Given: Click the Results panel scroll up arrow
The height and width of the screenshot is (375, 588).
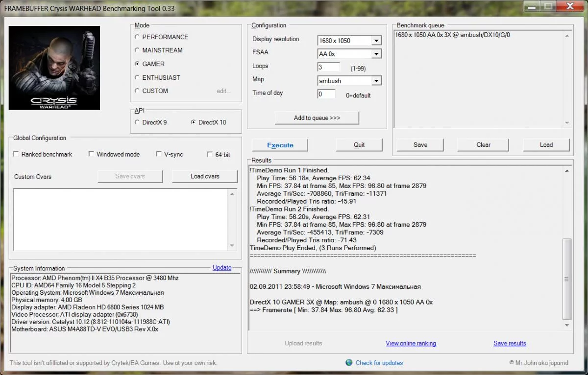Looking at the screenshot, I should (x=567, y=171).
